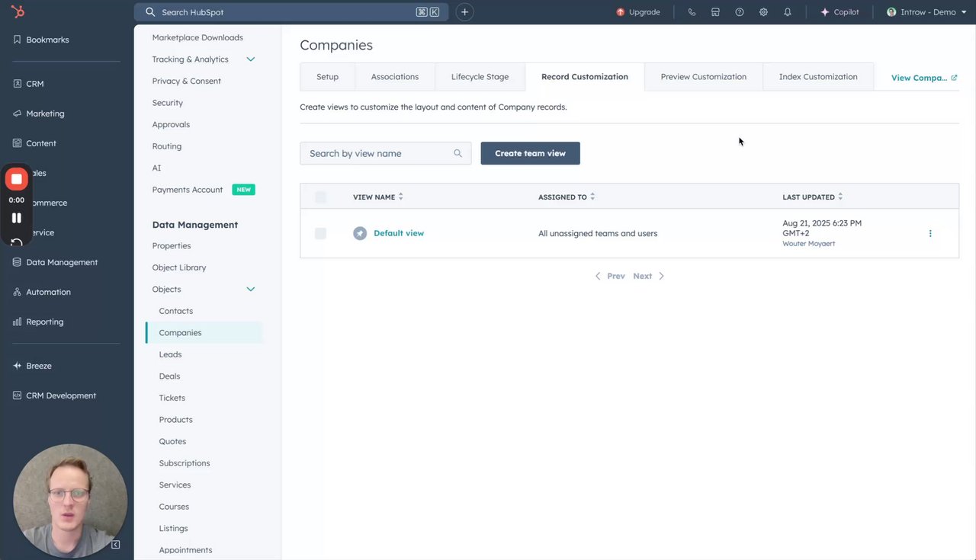Open the calling phone icon
Image resolution: width=976 pixels, height=560 pixels.
pos(692,12)
